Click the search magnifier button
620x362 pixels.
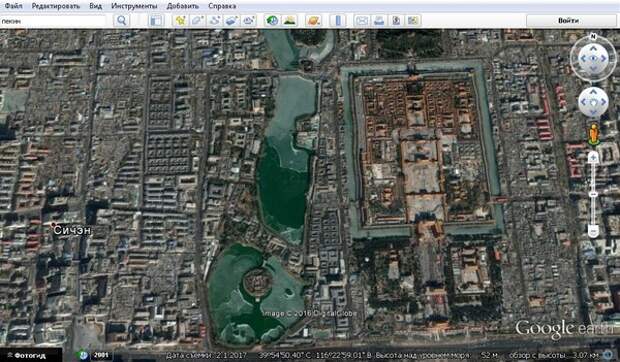[122, 21]
